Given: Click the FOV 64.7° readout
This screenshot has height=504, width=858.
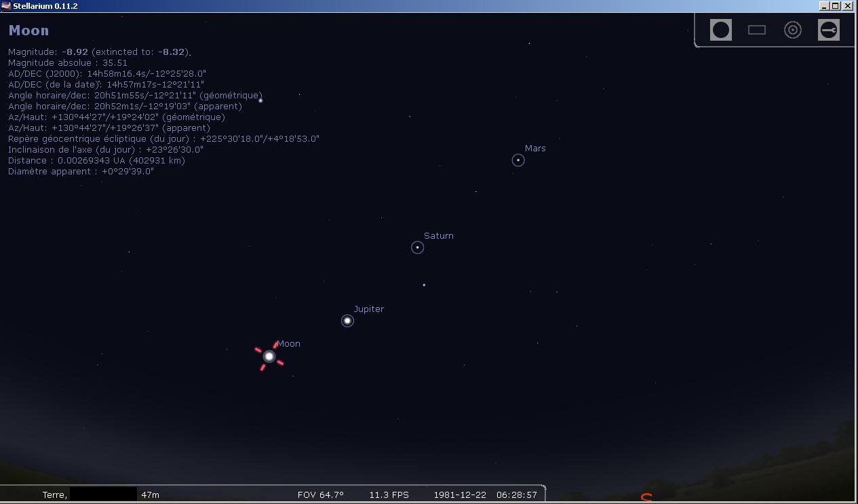Looking at the screenshot, I should pyautogui.click(x=321, y=495).
